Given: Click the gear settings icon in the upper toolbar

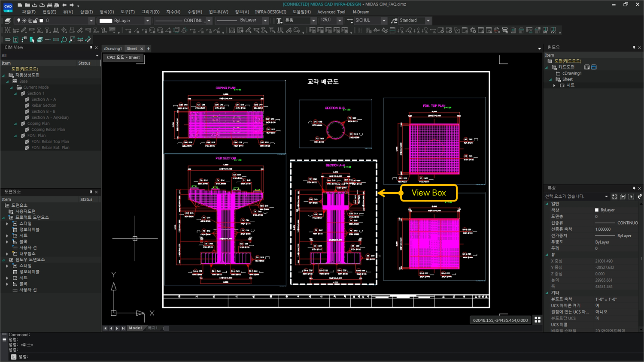Looking at the screenshot, I should click(474, 30).
